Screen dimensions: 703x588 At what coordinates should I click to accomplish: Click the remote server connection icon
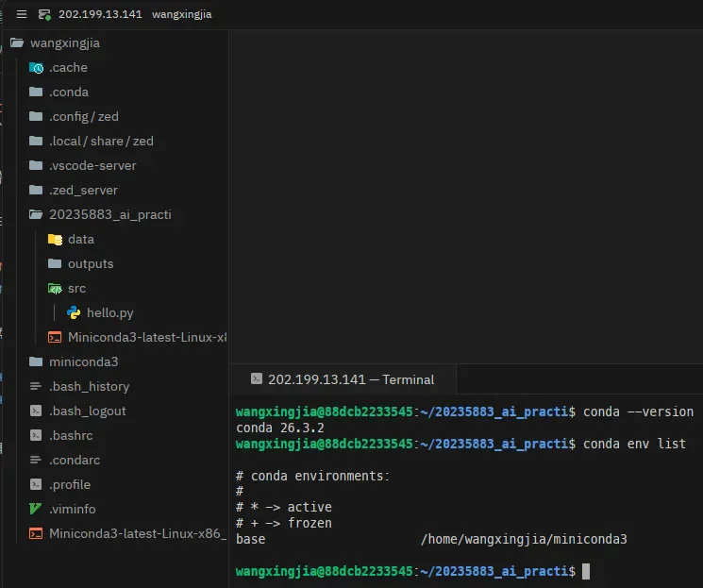[44, 14]
